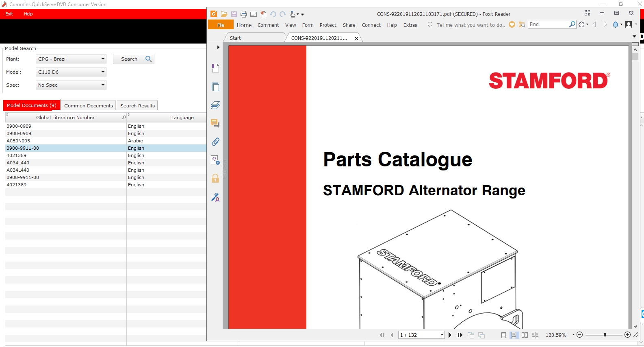Open the Search Results tab
The width and height of the screenshot is (644, 347).
137,106
